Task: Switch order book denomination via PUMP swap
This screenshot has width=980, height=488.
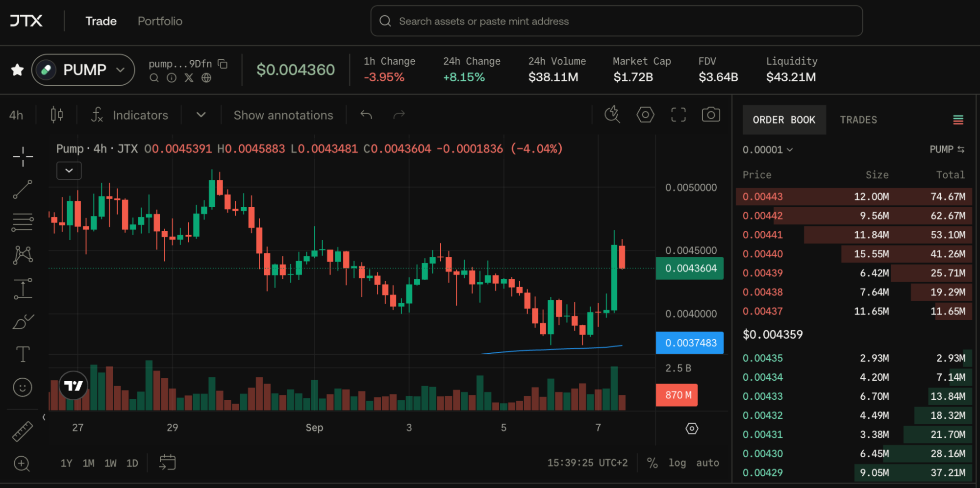Action: point(947,149)
